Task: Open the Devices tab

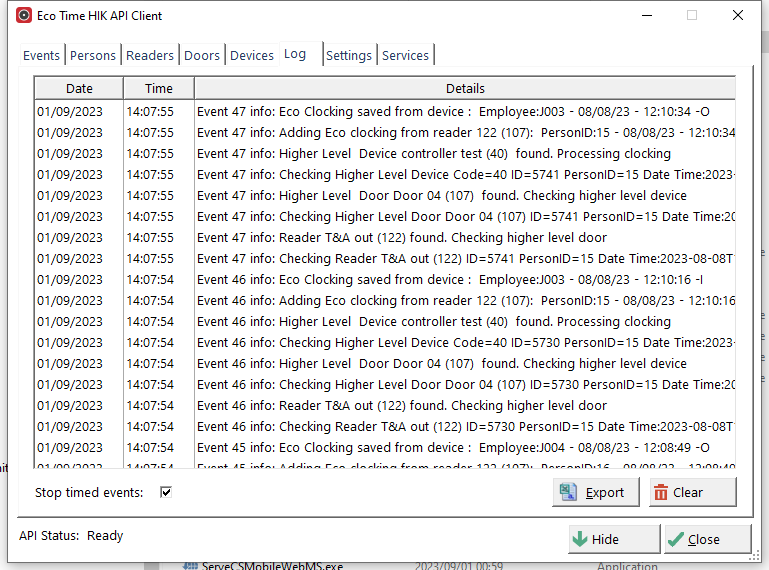Action: pyautogui.click(x=252, y=56)
